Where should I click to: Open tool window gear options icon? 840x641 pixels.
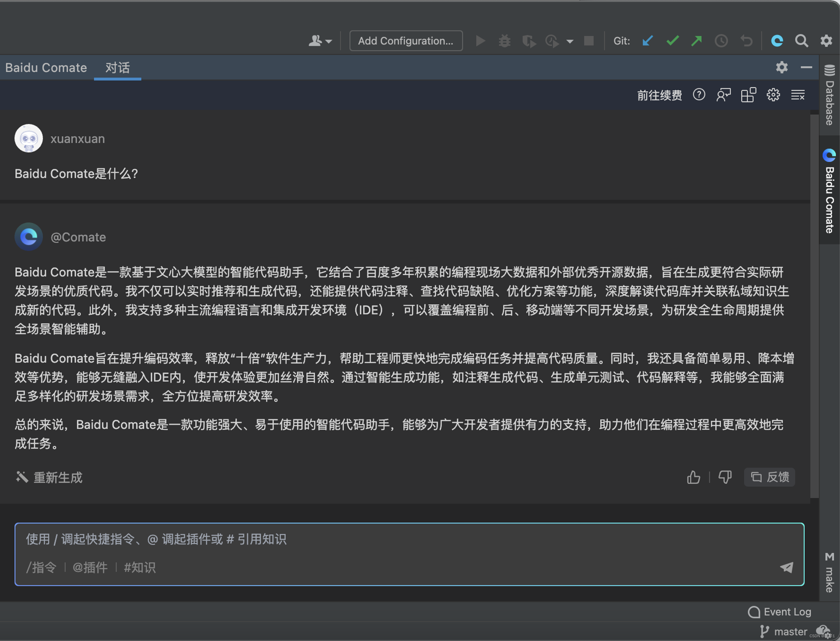click(x=782, y=67)
